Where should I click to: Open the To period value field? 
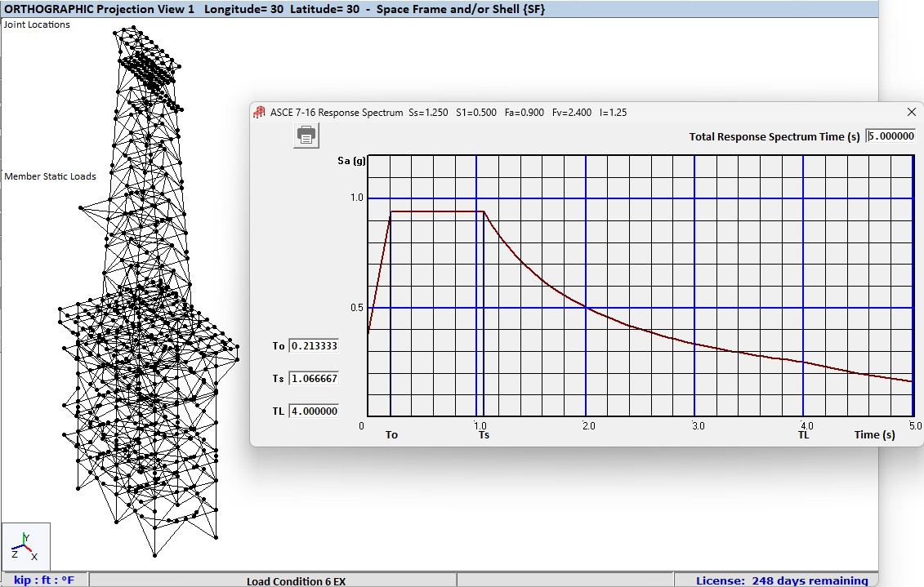pyautogui.click(x=315, y=345)
